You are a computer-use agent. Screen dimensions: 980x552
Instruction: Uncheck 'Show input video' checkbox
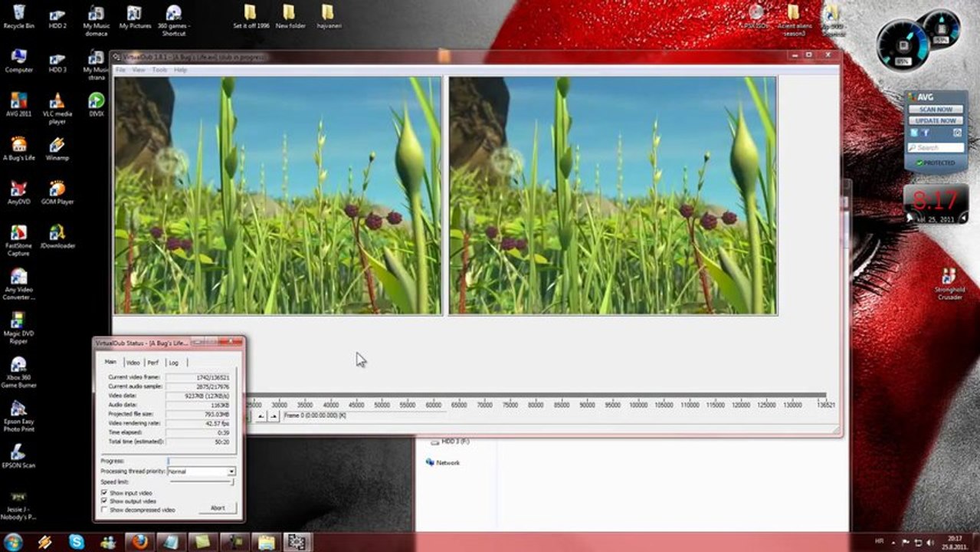tap(105, 493)
